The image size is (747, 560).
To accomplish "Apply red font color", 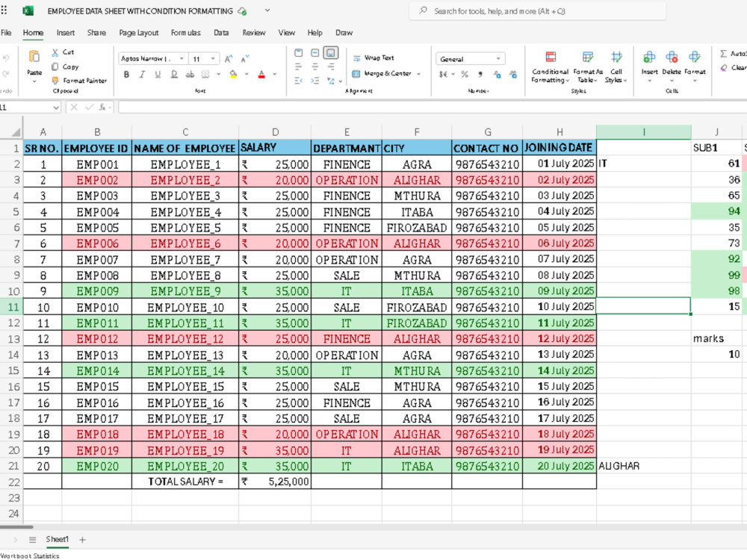I will [x=261, y=74].
